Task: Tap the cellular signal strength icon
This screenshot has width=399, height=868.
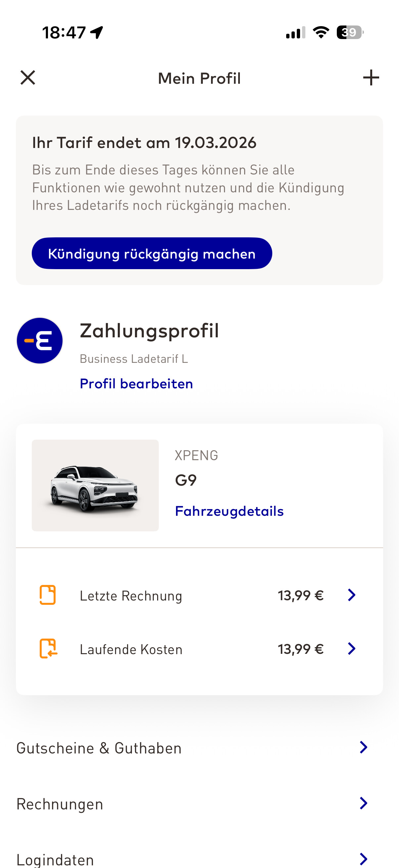Action: (x=295, y=33)
